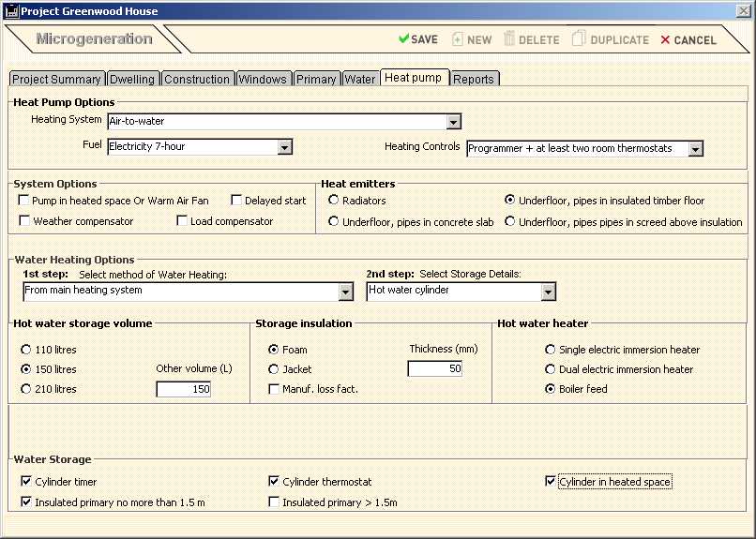
Task: Click the Duplicate pages icon
Action: click(579, 39)
